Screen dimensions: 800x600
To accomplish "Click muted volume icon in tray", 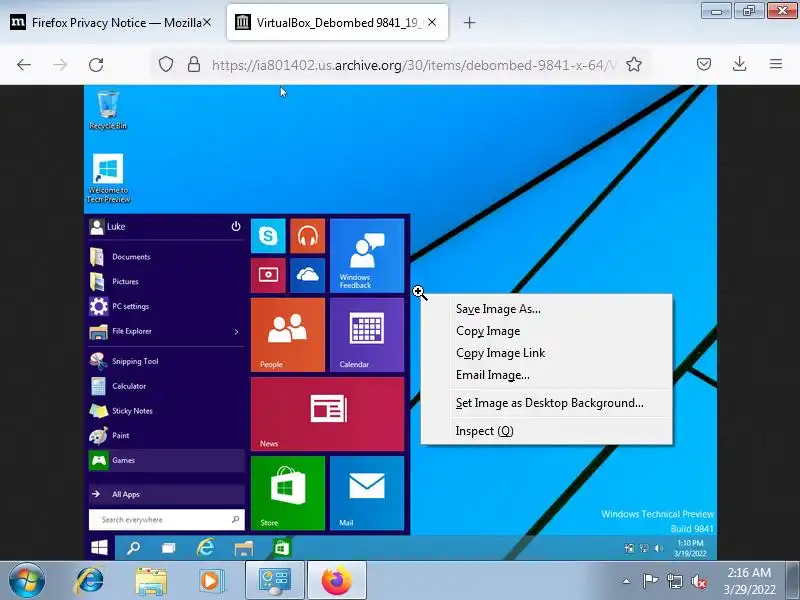I will click(698, 581).
